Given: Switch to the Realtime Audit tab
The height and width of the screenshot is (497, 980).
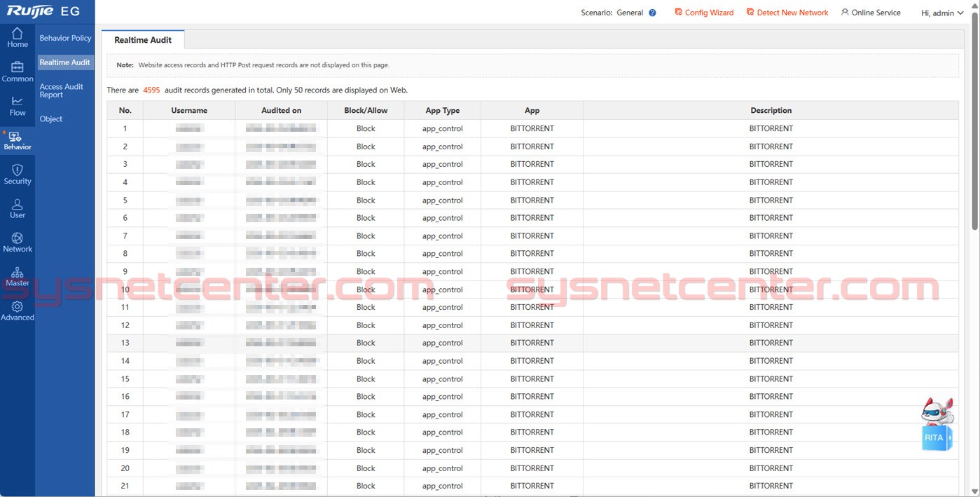Looking at the screenshot, I should coord(143,40).
